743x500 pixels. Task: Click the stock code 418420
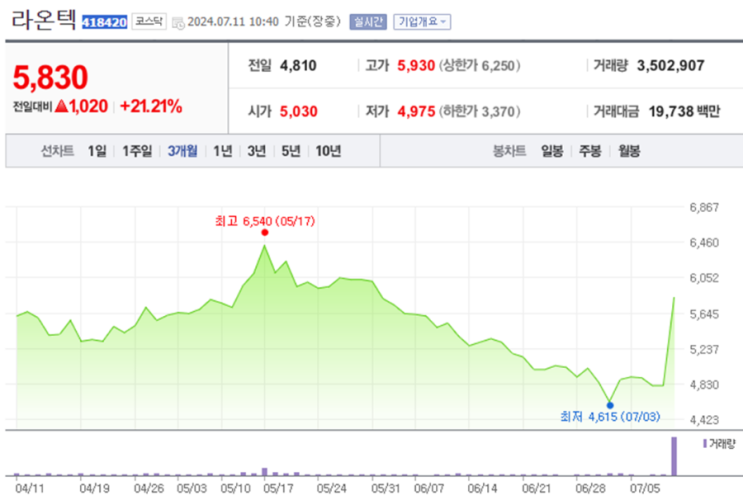pos(104,22)
